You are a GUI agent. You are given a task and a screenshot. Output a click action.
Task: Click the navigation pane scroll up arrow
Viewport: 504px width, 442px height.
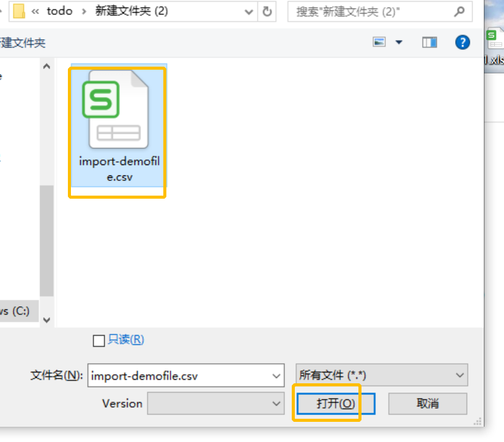(x=46, y=67)
